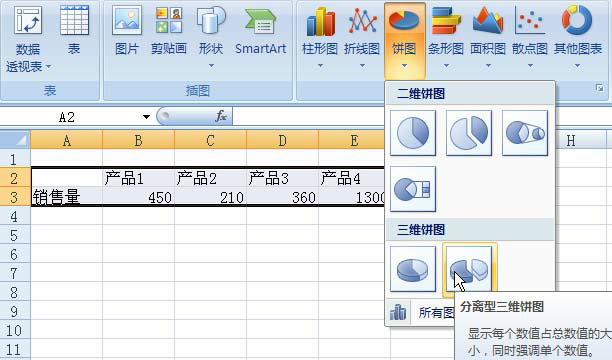
Task: Open the chart group dialog launcher
Action: [600, 88]
